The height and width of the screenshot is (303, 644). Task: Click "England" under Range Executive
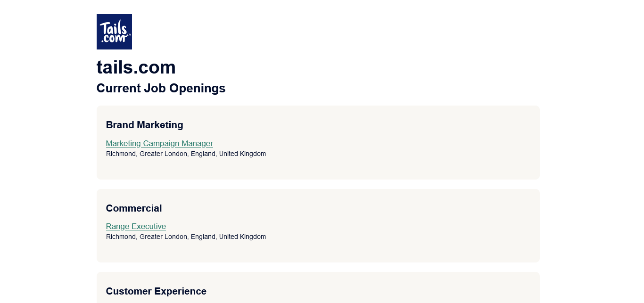203,237
